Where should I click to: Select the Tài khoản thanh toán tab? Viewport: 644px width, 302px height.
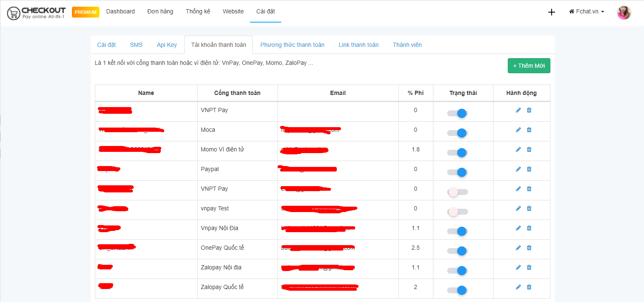[x=219, y=45]
